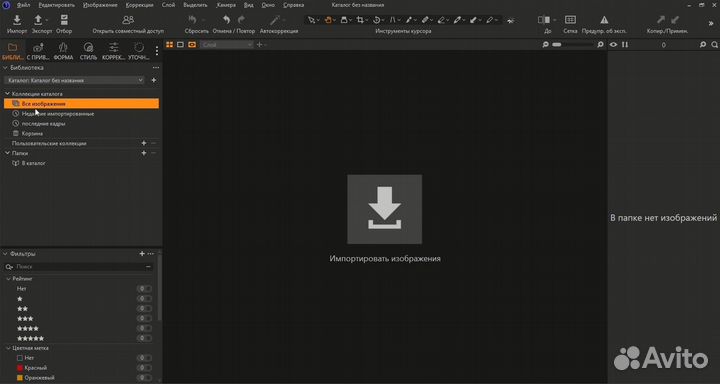
Task: Select Недавние импортированные collection
Action: 58,113
